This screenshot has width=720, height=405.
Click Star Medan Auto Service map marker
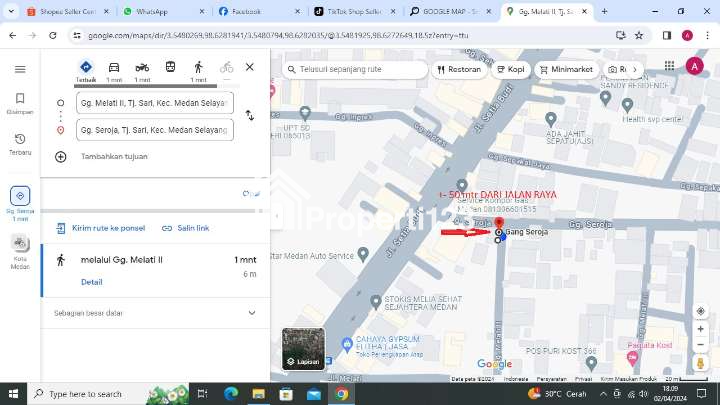point(363,253)
